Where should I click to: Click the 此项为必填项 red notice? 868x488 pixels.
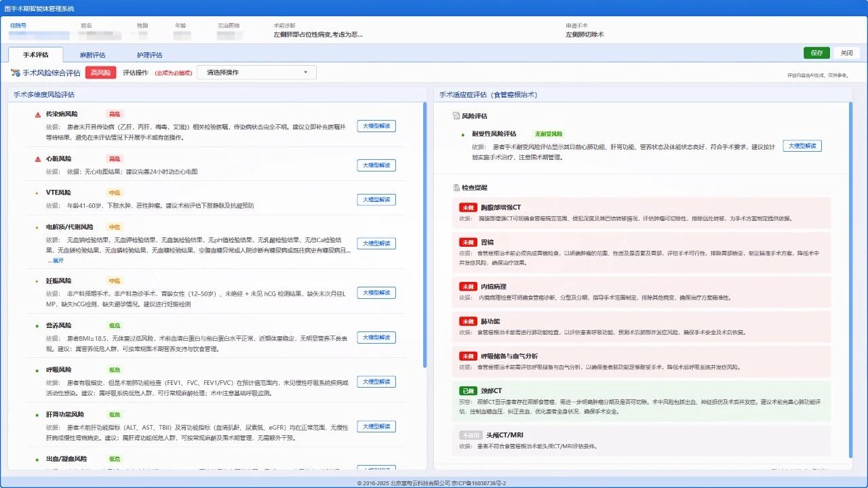tap(173, 73)
